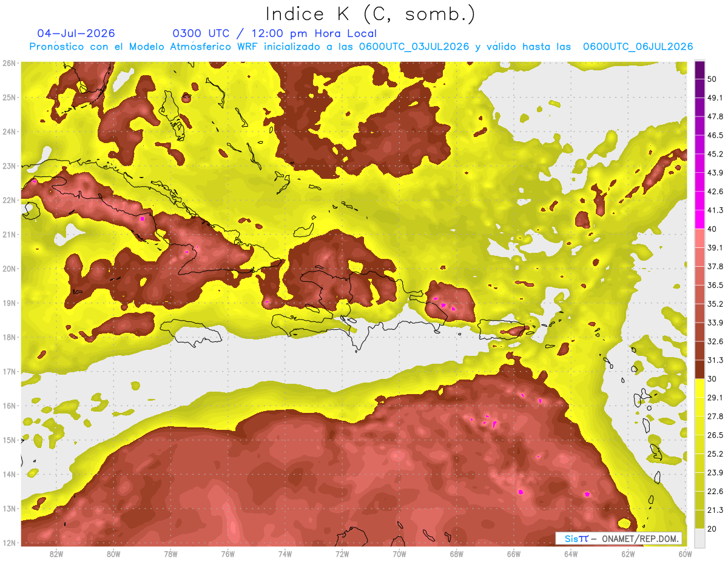Click the 76W longitude label
This screenshot has width=728, height=562.
point(228,554)
